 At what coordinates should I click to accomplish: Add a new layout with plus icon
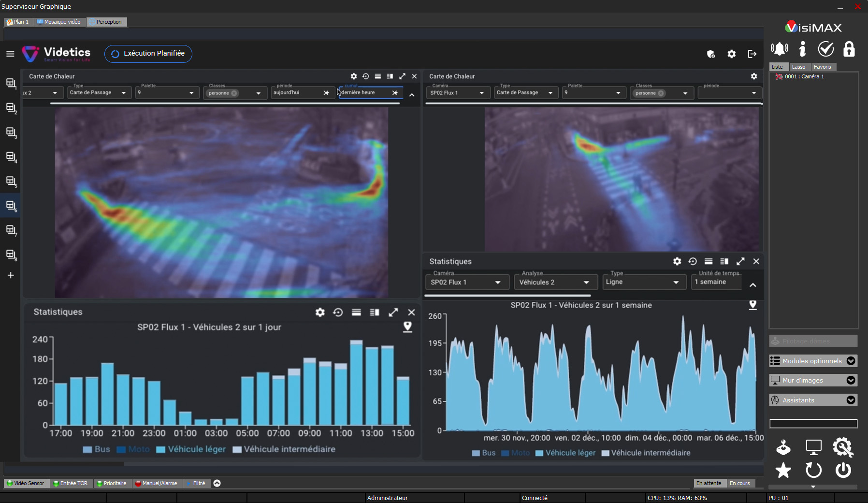click(11, 275)
